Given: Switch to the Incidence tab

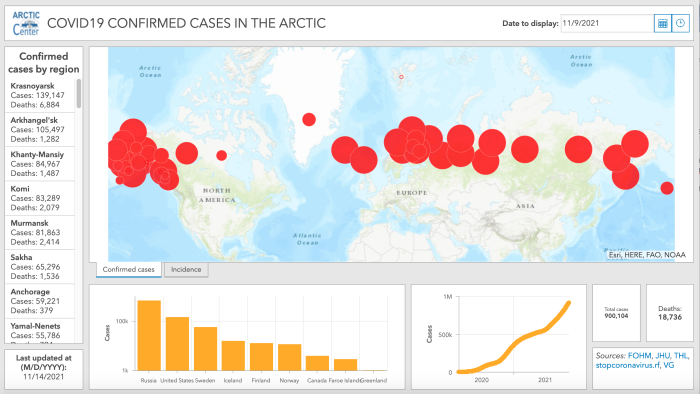Looking at the screenshot, I should 186,270.
